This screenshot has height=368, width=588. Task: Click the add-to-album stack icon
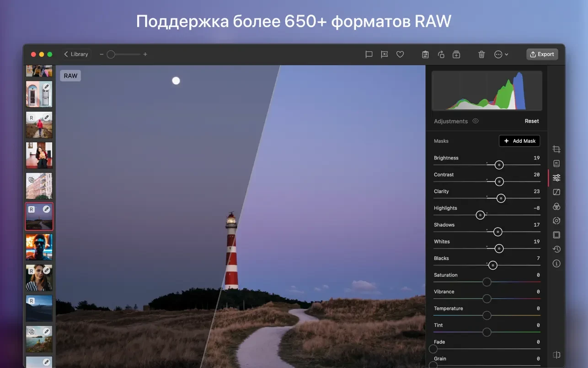click(x=456, y=54)
